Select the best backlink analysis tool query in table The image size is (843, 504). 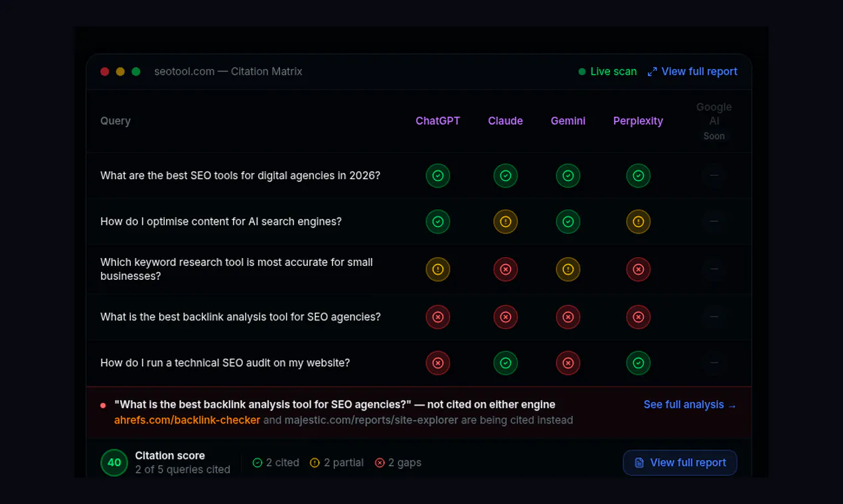pyautogui.click(x=240, y=317)
